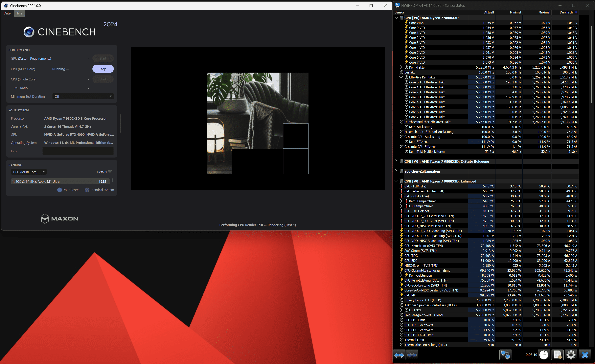Click the Apple M1 Ultra ranking bar
The width and height of the screenshot is (595, 364).
(x=60, y=181)
